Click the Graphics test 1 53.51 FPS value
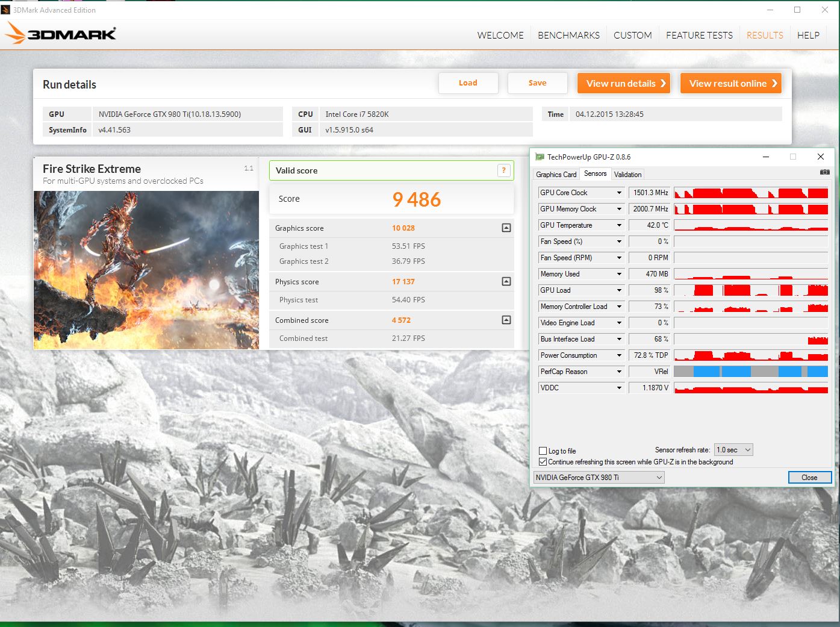The image size is (840, 627). 408,246
